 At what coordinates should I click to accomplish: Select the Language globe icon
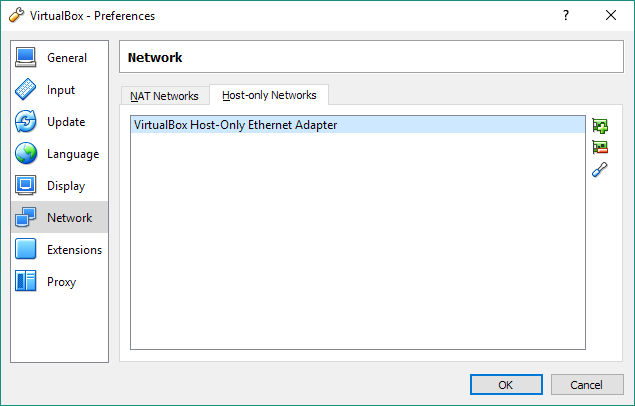coord(26,153)
